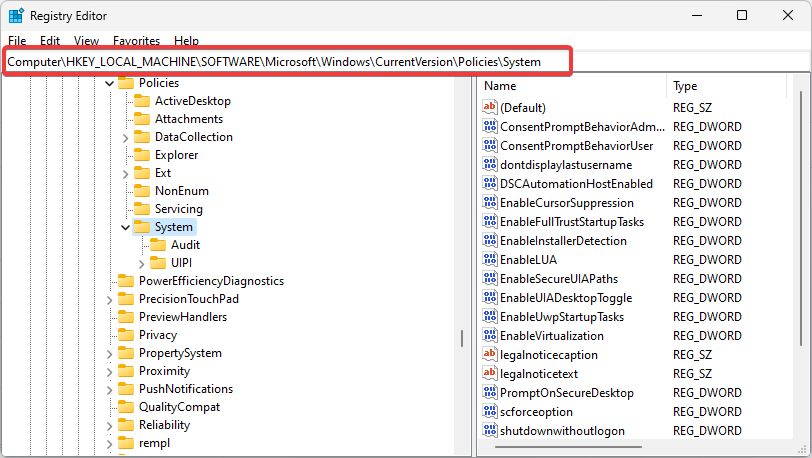Click the shutdownwithoutlogon DWORD icon

[x=489, y=431]
